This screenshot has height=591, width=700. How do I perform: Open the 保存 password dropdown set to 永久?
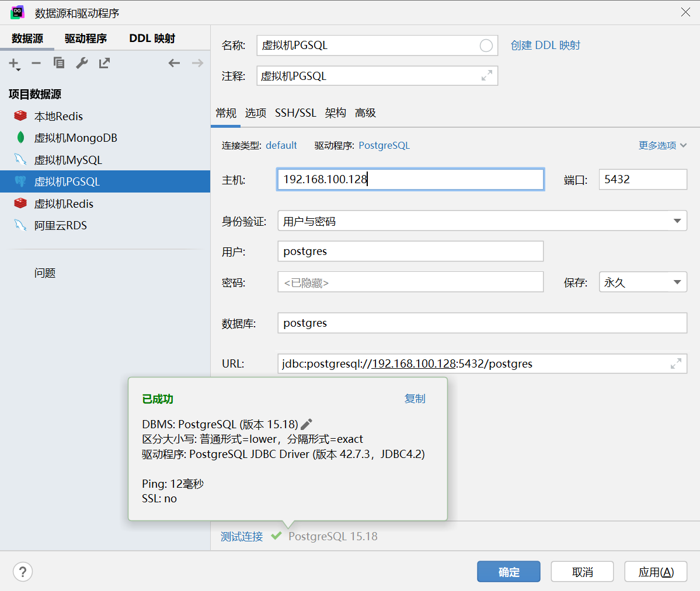coord(643,282)
